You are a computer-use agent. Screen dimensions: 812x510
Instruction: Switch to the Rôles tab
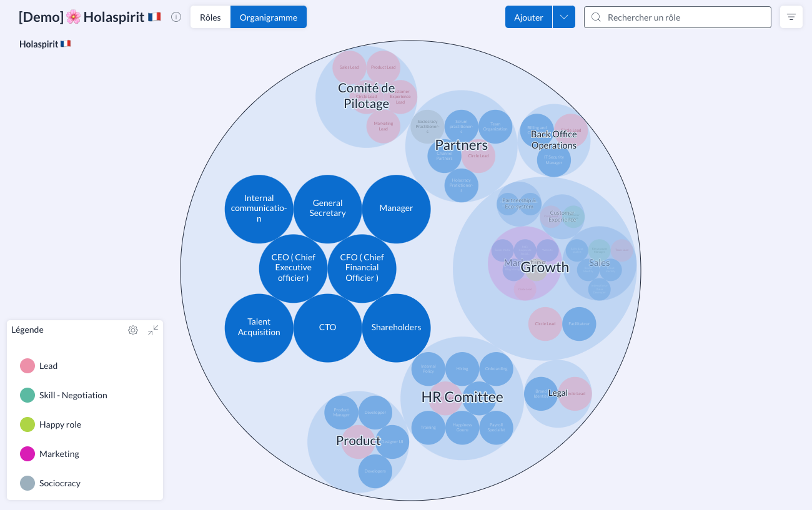210,17
